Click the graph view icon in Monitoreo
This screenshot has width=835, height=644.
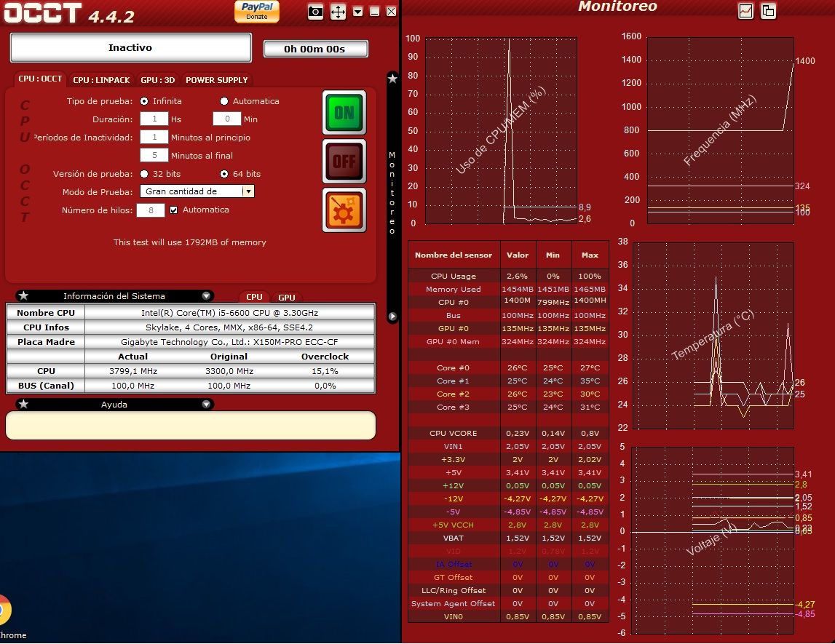(x=745, y=11)
